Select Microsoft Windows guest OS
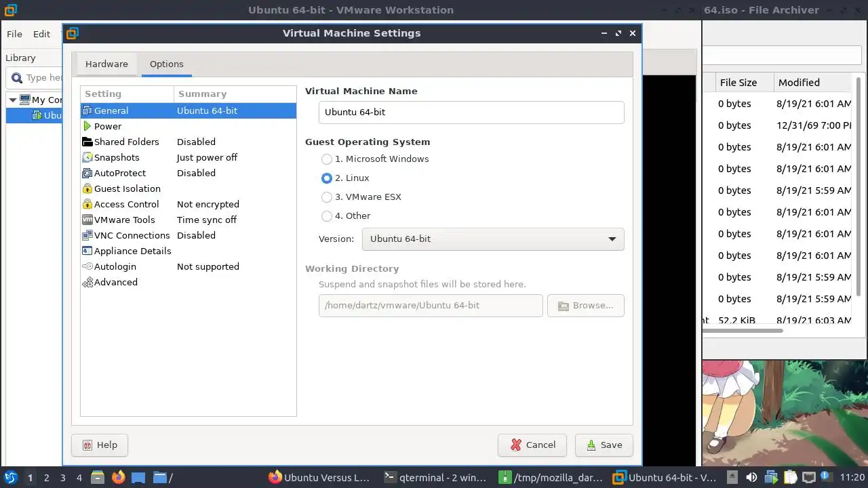 375,159
